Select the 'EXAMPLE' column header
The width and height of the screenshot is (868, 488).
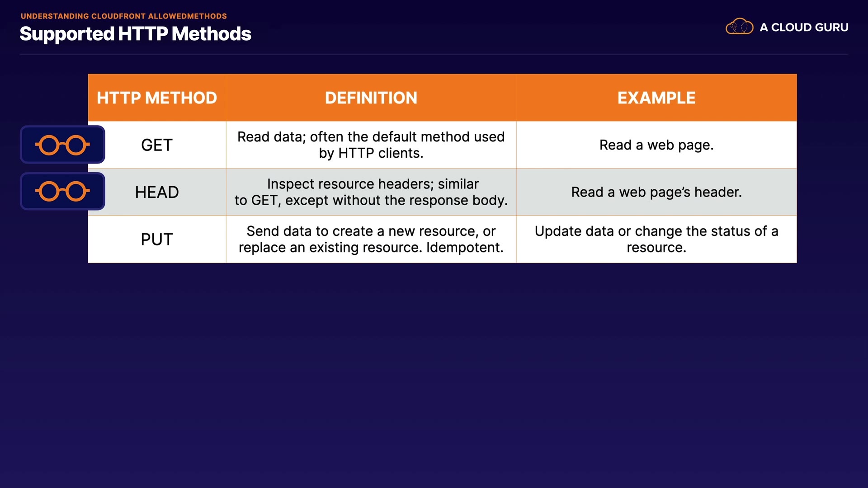pos(656,98)
